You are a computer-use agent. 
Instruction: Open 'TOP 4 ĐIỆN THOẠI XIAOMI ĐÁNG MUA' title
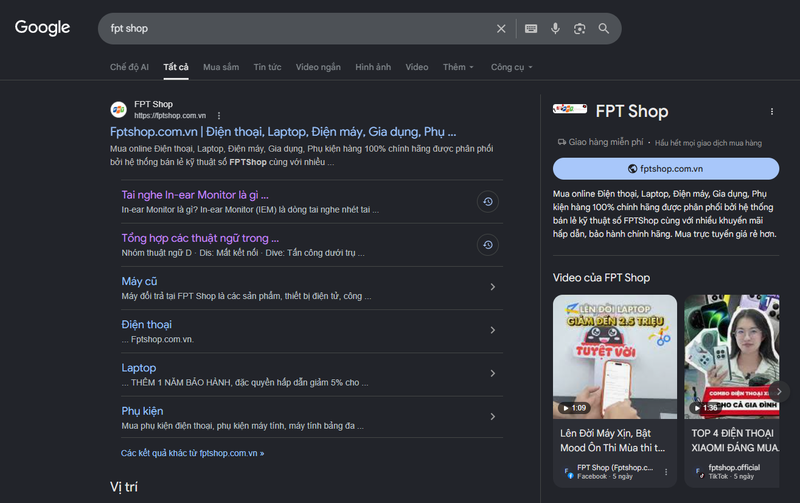pos(735,440)
